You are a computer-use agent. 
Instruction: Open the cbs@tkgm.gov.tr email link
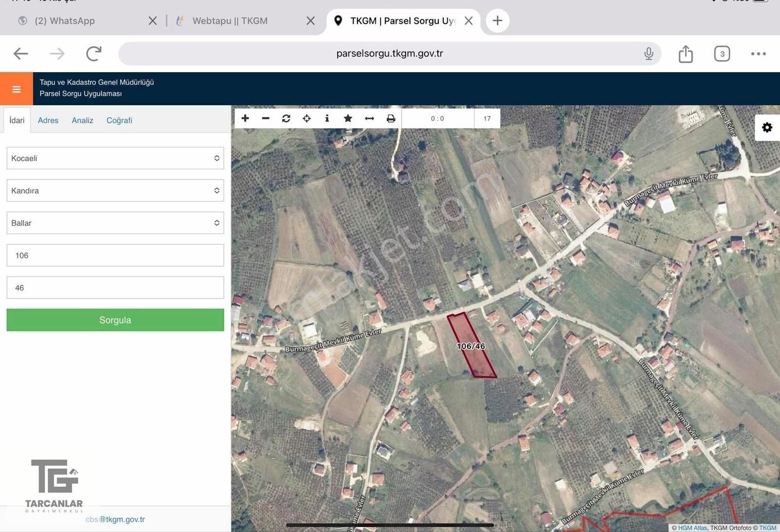(115, 519)
